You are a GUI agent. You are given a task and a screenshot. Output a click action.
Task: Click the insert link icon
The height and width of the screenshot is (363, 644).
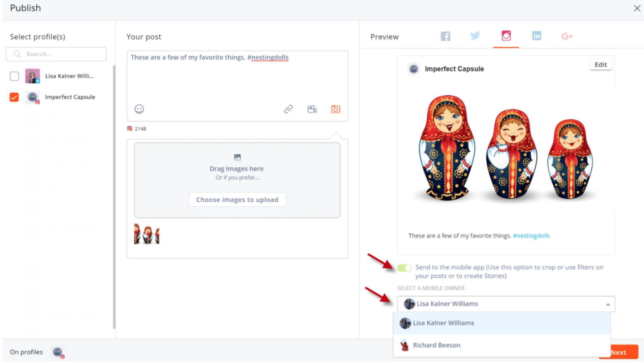pos(288,109)
